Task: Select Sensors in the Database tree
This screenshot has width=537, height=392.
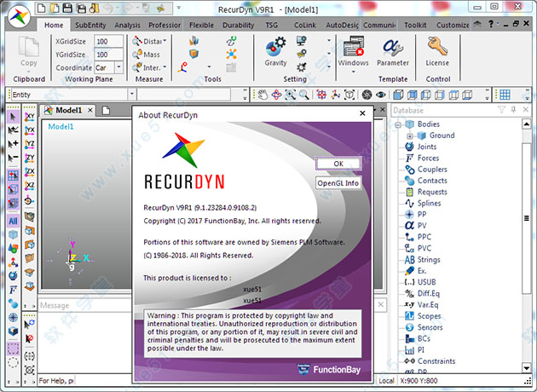Action: 430,327
